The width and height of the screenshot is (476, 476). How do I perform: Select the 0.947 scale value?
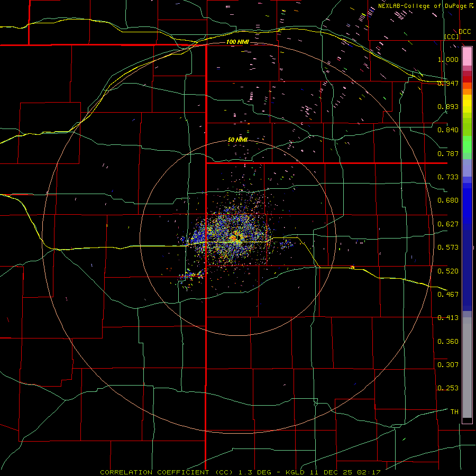pos(448,83)
